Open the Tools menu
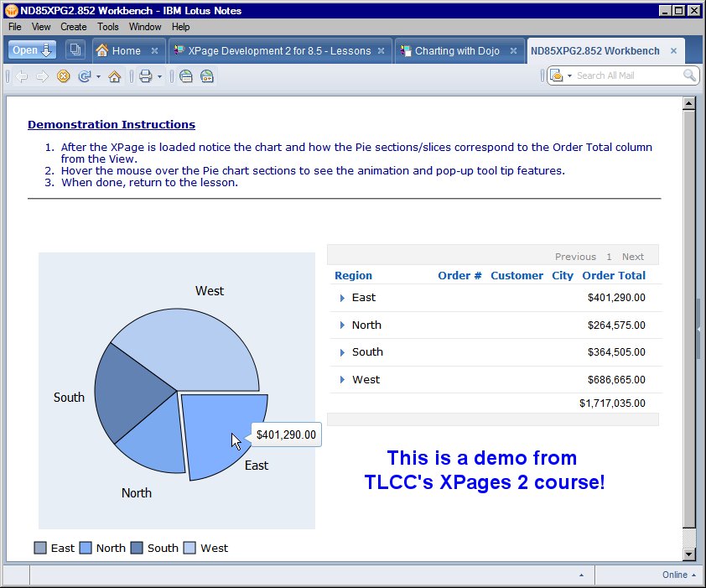The height and width of the screenshot is (588, 706). (107, 26)
